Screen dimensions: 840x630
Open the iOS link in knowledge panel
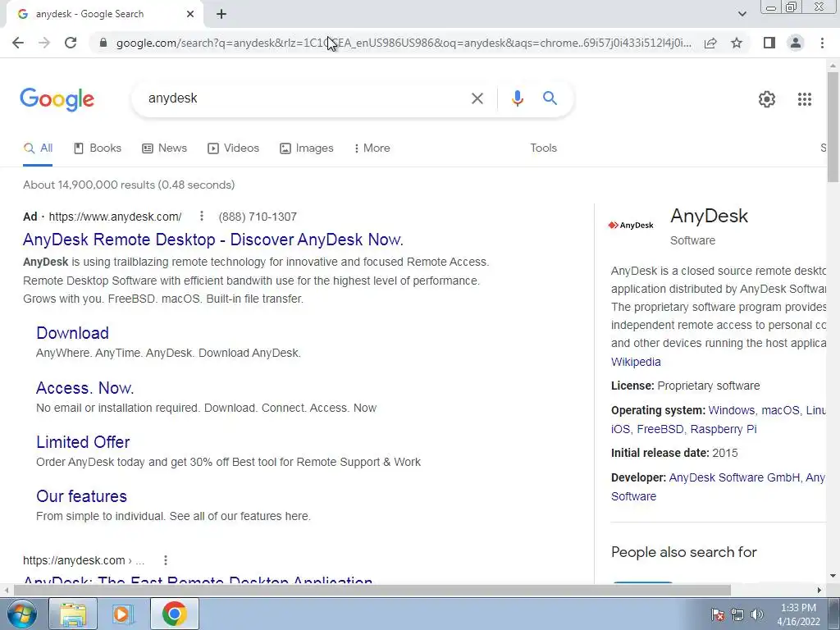(x=620, y=430)
